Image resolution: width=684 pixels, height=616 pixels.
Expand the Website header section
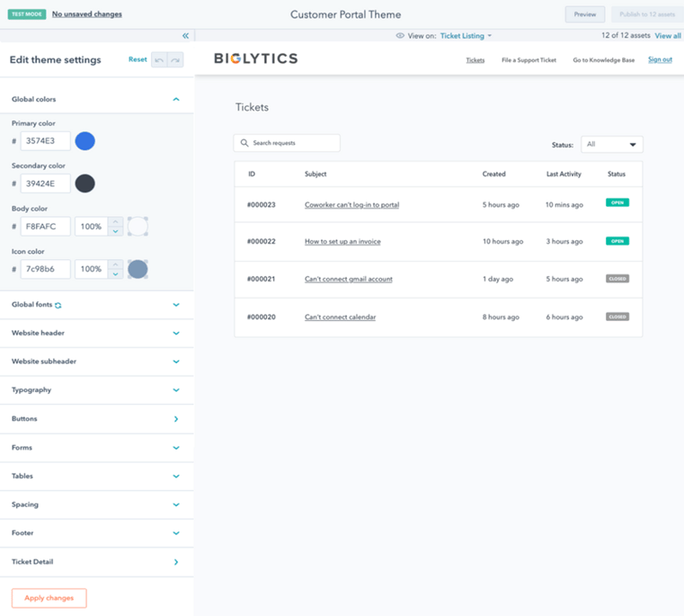pyautogui.click(x=176, y=334)
